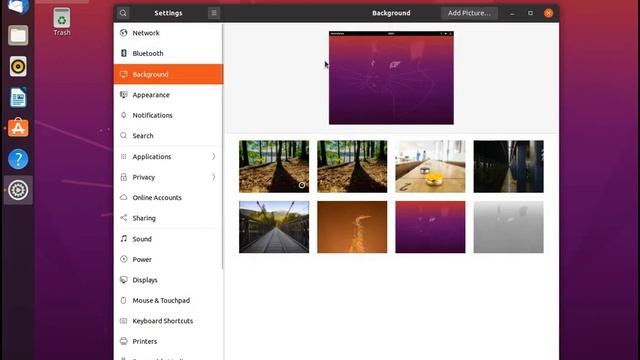Select the Background sidebar entry
This screenshot has height=360, width=640.
168,74
